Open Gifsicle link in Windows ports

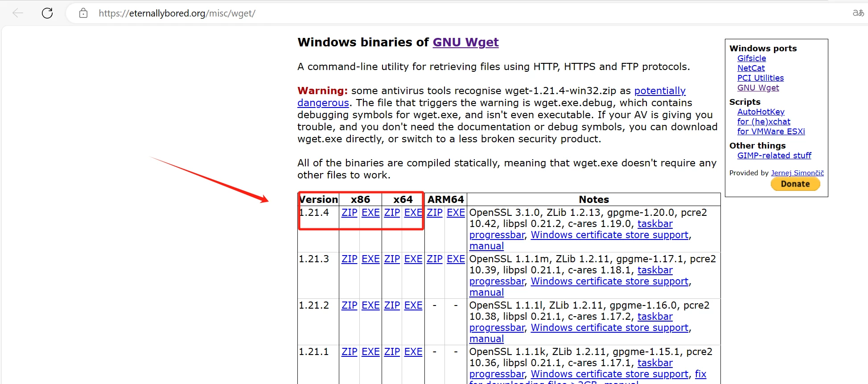pyautogui.click(x=751, y=58)
